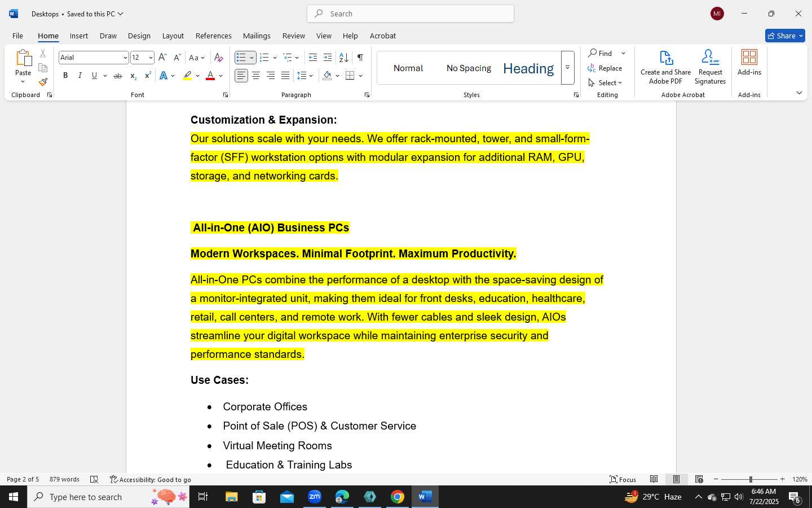Toggle Justify alignment
Viewport: 812px width, 508px height.
(285, 76)
